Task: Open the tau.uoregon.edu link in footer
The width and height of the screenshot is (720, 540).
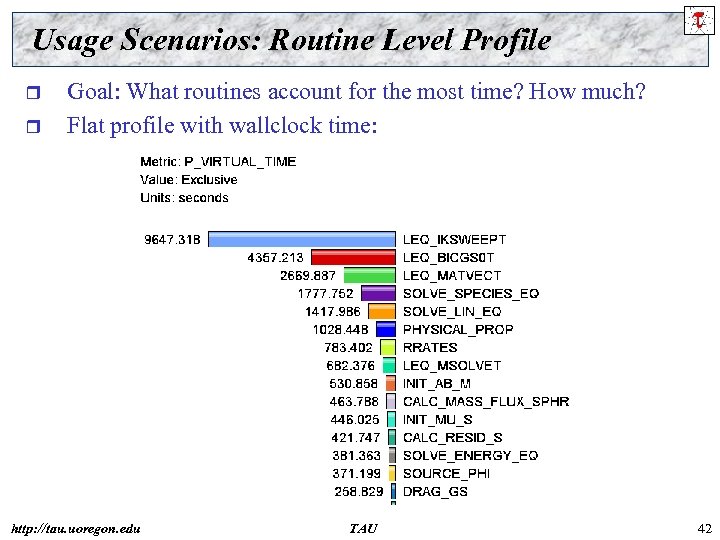Action: point(76,529)
